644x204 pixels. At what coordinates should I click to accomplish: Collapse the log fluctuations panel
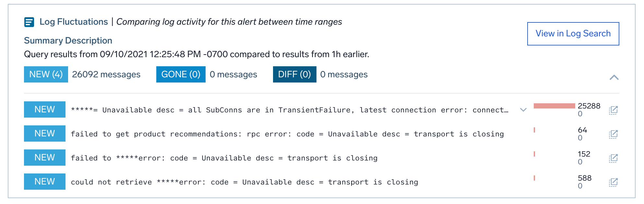click(x=614, y=77)
